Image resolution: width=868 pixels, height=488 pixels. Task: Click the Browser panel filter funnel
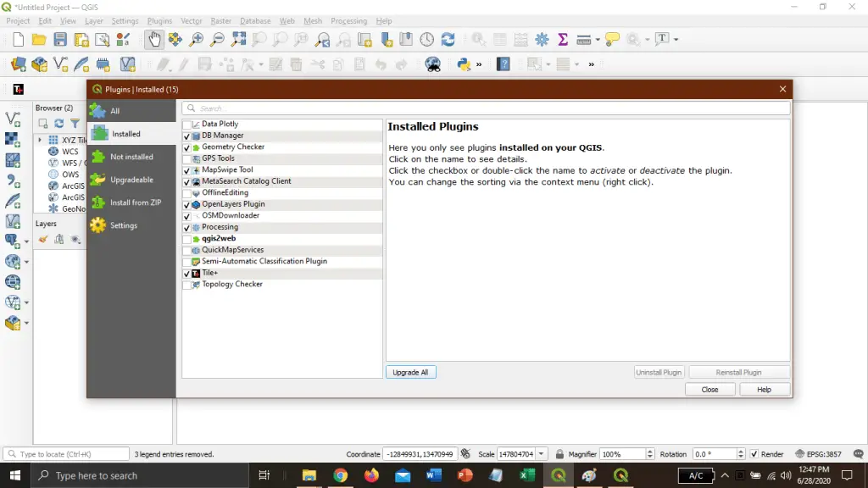75,124
